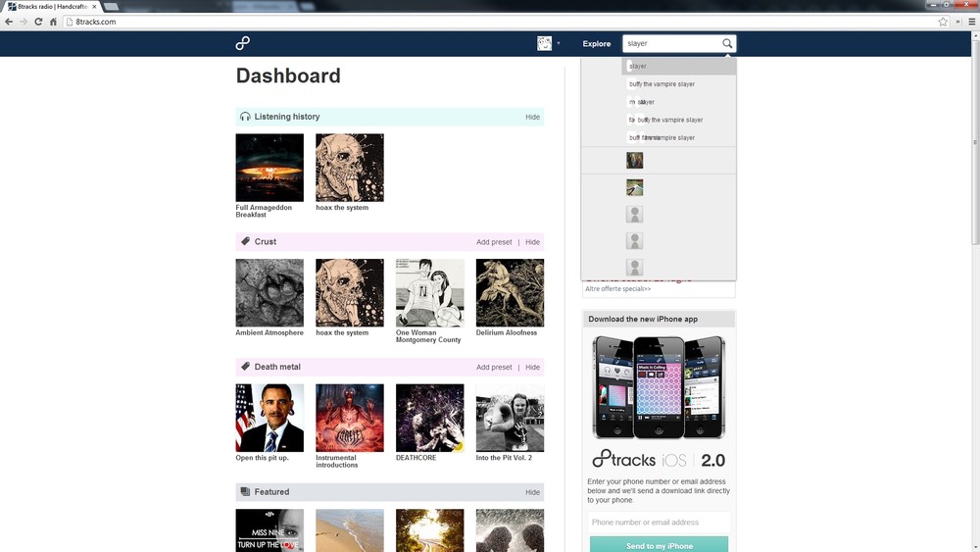
Task: Open the Explore menu item
Action: (596, 44)
